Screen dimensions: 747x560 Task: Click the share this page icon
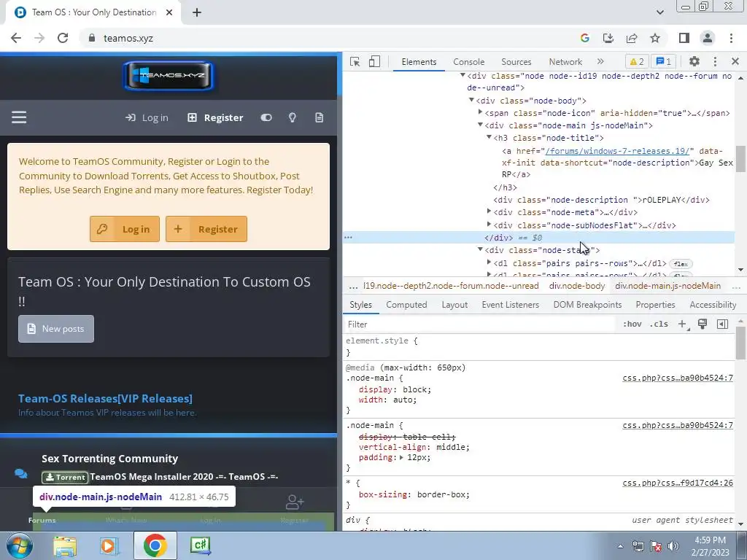pyautogui.click(x=632, y=38)
